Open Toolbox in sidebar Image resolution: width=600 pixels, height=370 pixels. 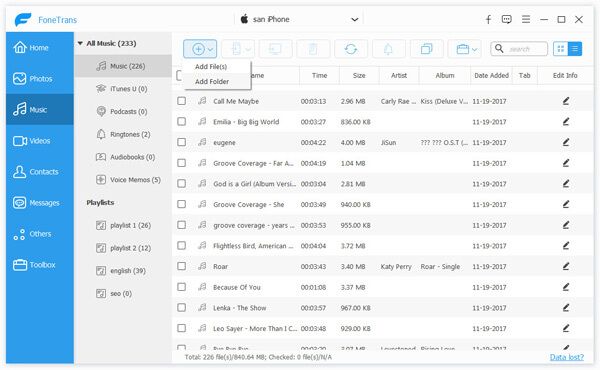click(x=40, y=264)
